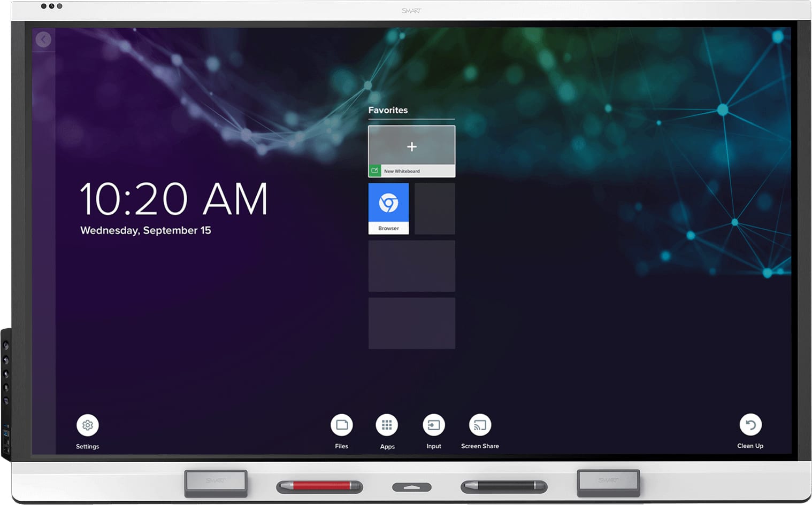Select the empty favorite slot beside Browser
Viewport: 812px width, 505px height.
tap(434, 208)
